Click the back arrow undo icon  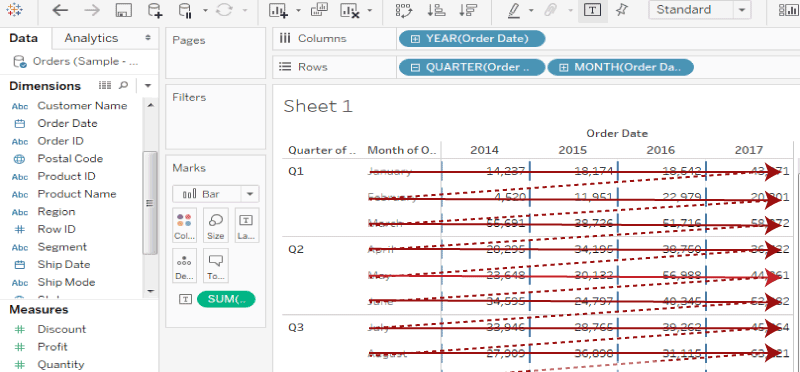pyautogui.click(x=60, y=10)
